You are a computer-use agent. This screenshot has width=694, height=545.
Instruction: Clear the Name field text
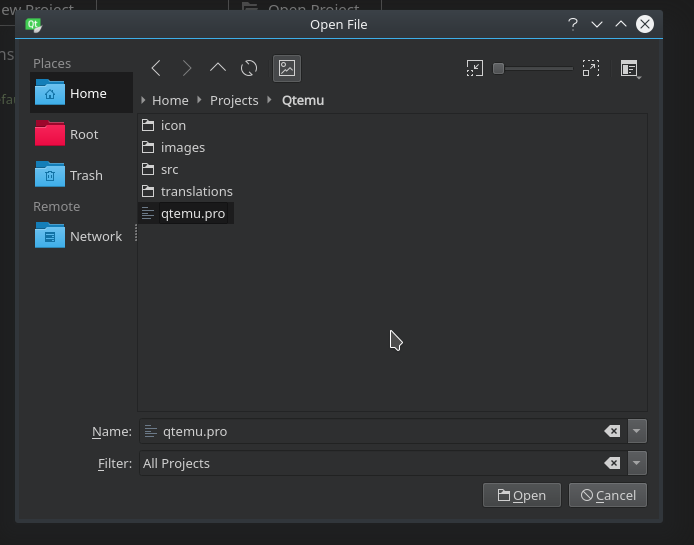click(613, 431)
